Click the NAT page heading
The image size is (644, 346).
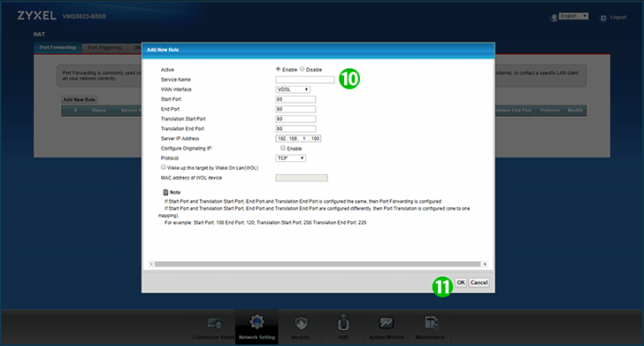(39, 35)
